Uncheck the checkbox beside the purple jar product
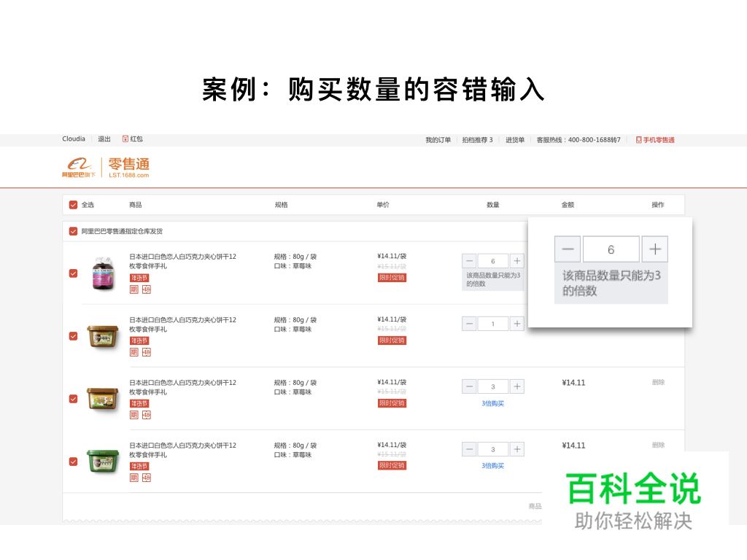 click(73, 273)
